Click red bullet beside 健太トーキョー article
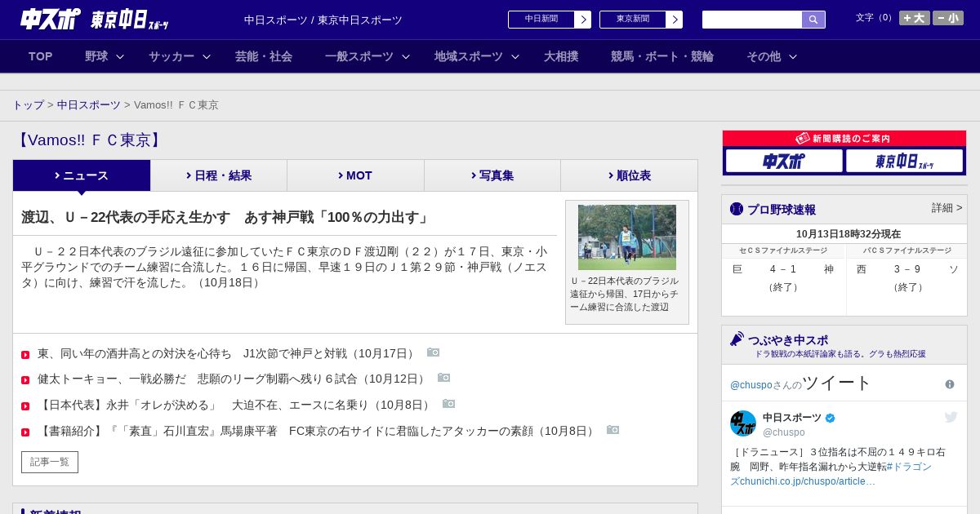 [x=25, y=380]
